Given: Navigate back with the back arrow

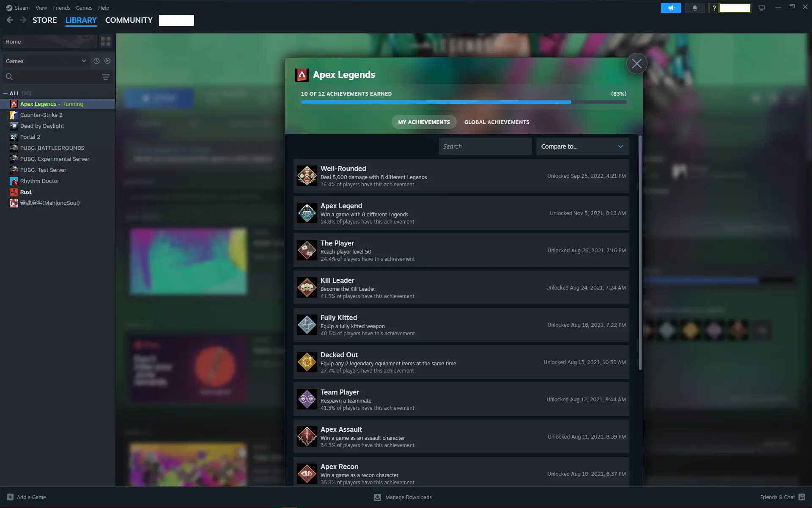Looking at the screenshot, I should click(10, 20).
